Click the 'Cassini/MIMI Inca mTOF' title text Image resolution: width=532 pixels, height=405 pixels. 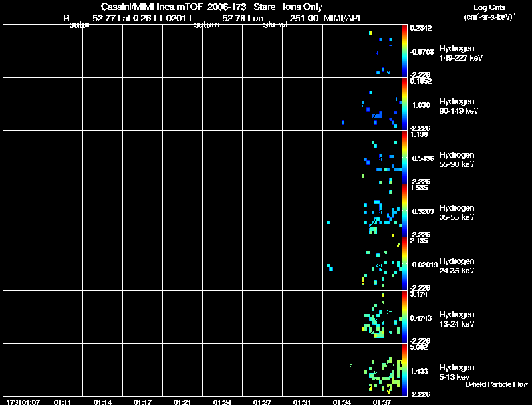(152, 7)
